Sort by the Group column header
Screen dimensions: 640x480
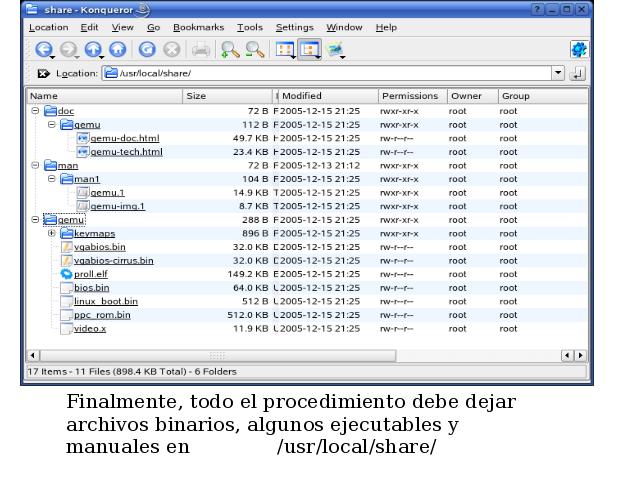543,96
